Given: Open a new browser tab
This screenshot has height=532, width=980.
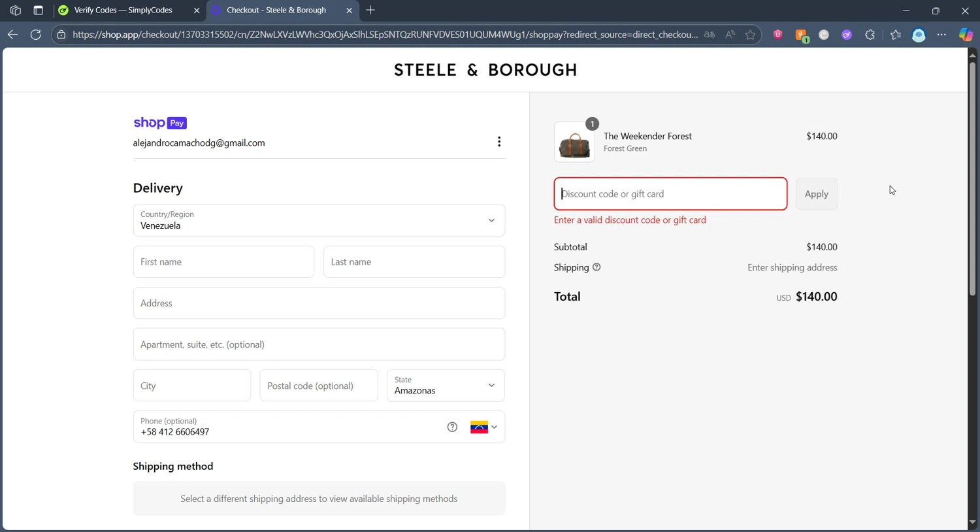Looking at the screenshot, I should (370, 10).
